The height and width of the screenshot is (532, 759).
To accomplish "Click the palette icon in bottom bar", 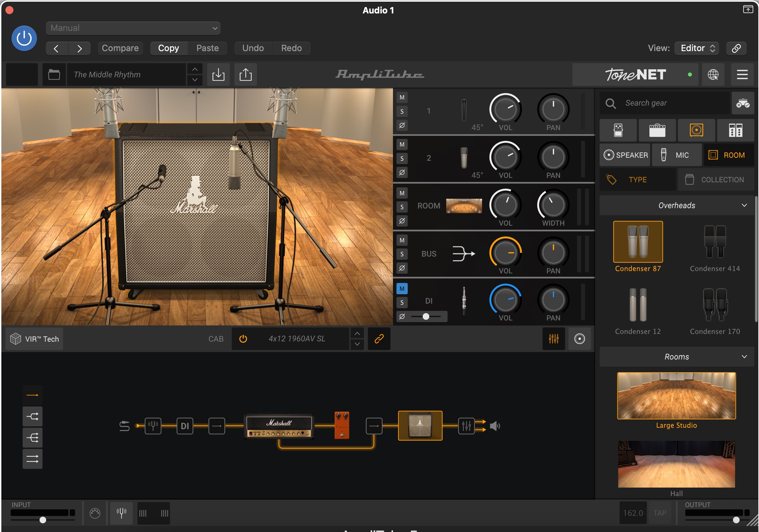I will [95, 513].
